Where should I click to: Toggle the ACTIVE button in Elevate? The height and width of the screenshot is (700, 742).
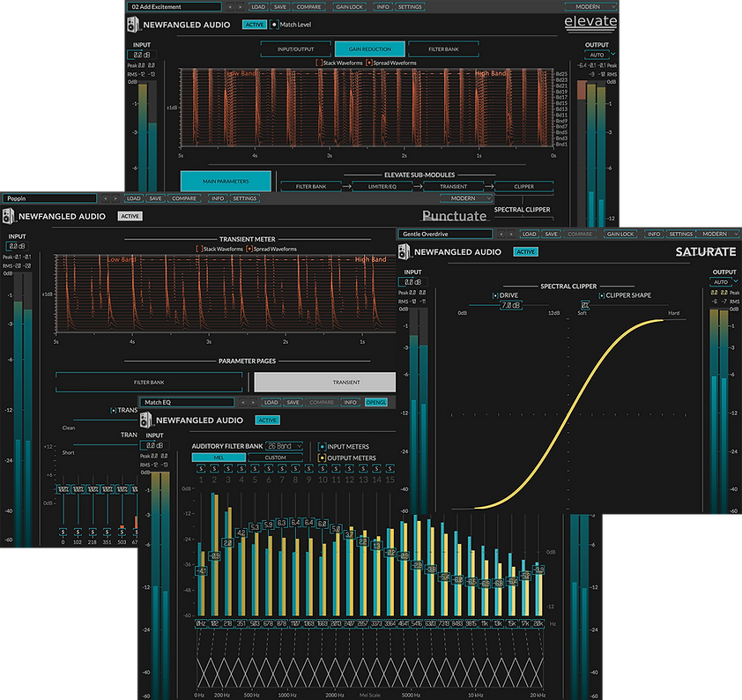pos(255,25)
